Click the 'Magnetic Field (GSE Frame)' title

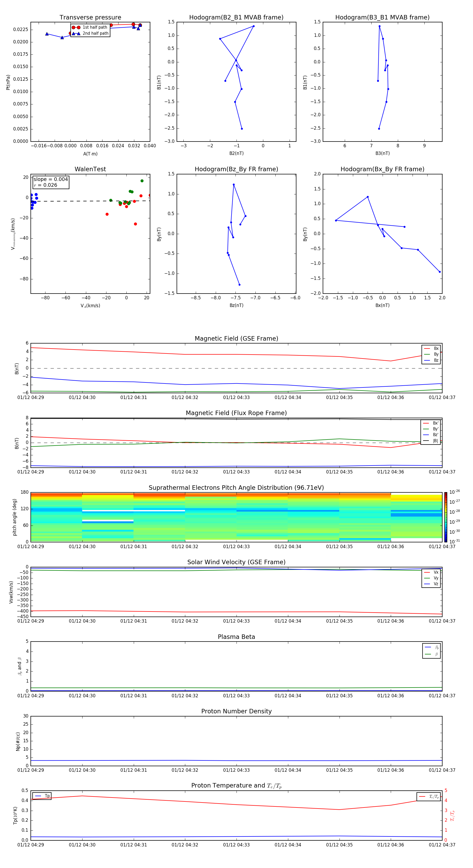[236, 339]
